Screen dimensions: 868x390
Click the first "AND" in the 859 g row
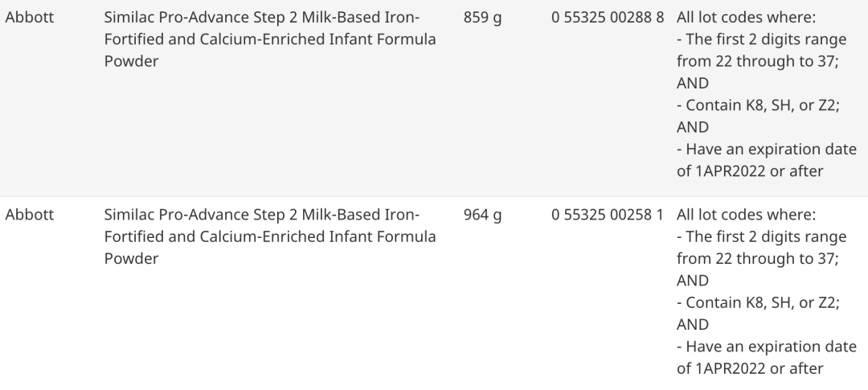pos(692,83)
